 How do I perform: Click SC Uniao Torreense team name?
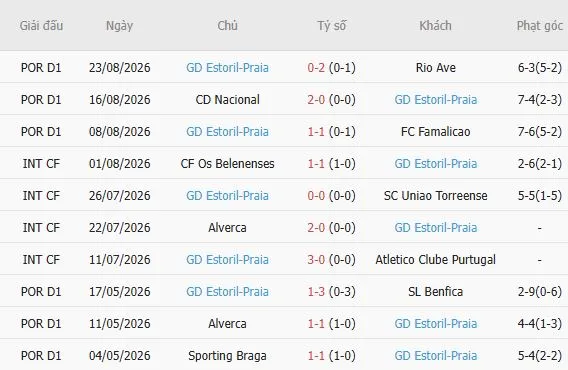[x=435, y=196]
